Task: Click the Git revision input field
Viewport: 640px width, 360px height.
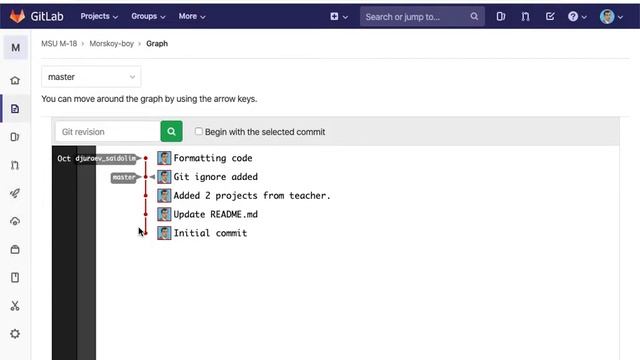Action: point(108,131)
